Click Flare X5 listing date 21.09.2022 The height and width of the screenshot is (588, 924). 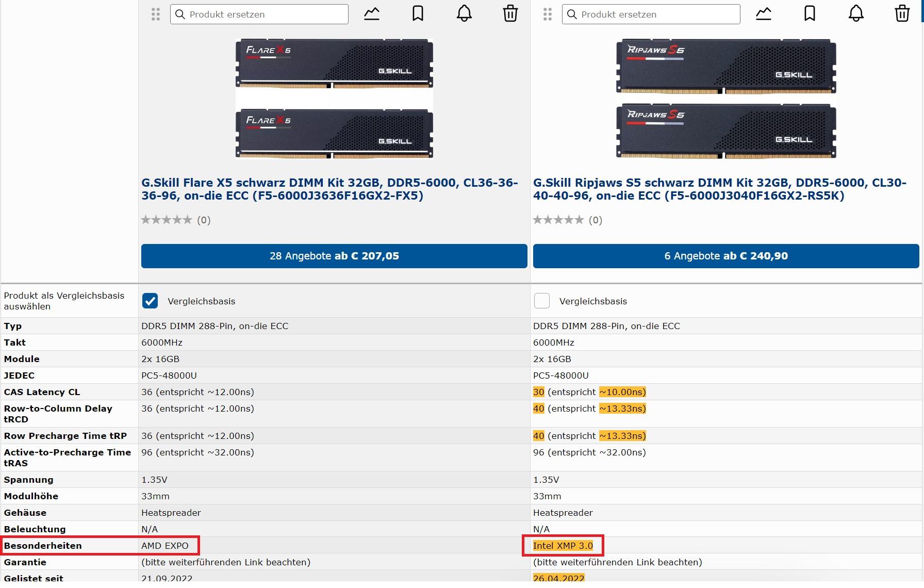(x=167, y=578)
